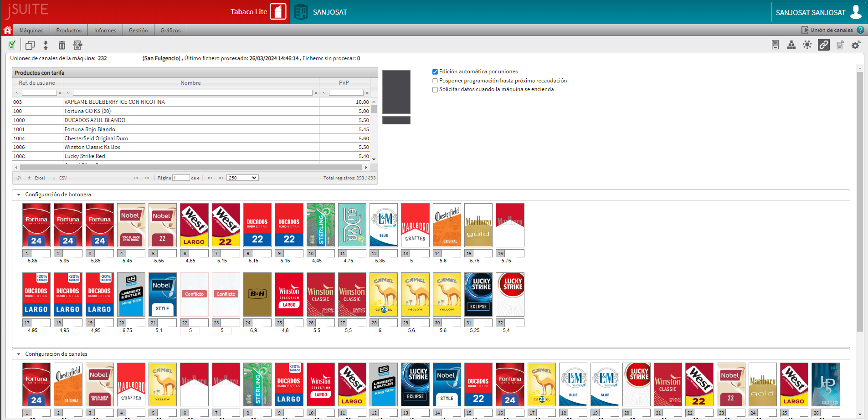Viewport: 868px width, 420px height.
Task: Open the 250 rows-per-page dropdown
Action: pos(242,178)
